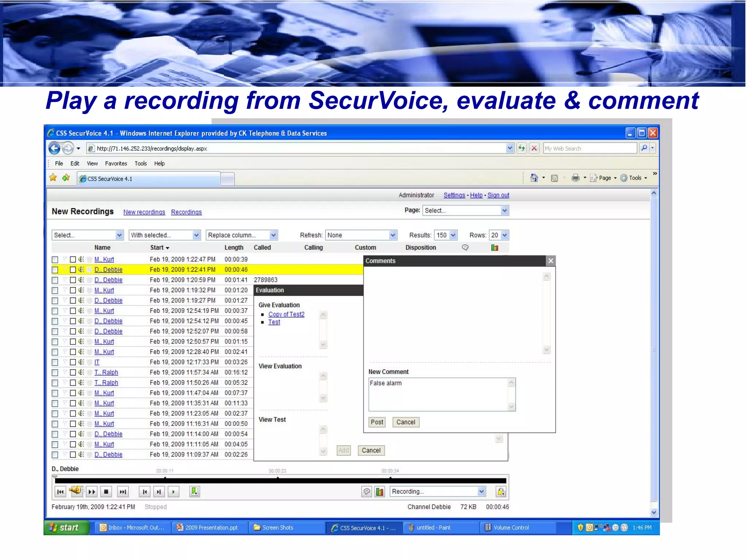This screenshot has width=747, height=560.
Task: Check the first box for D., Debbie 1:20:59 PM
Action: pos(55,280)
